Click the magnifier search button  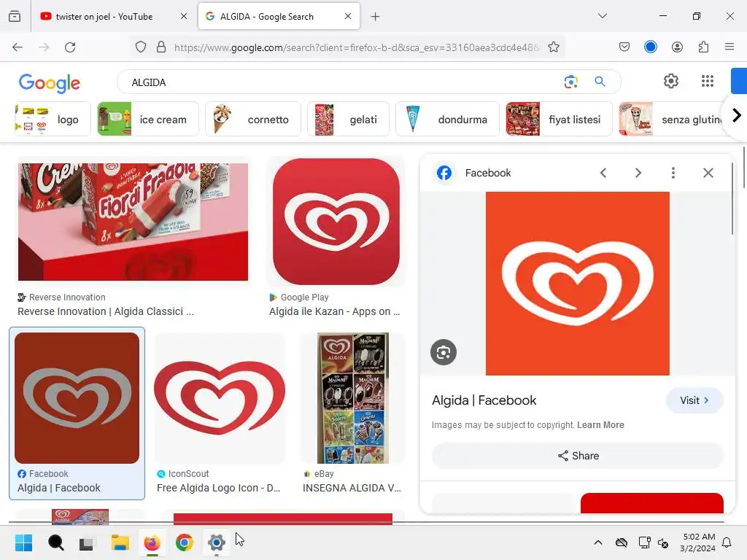(600, 82)
